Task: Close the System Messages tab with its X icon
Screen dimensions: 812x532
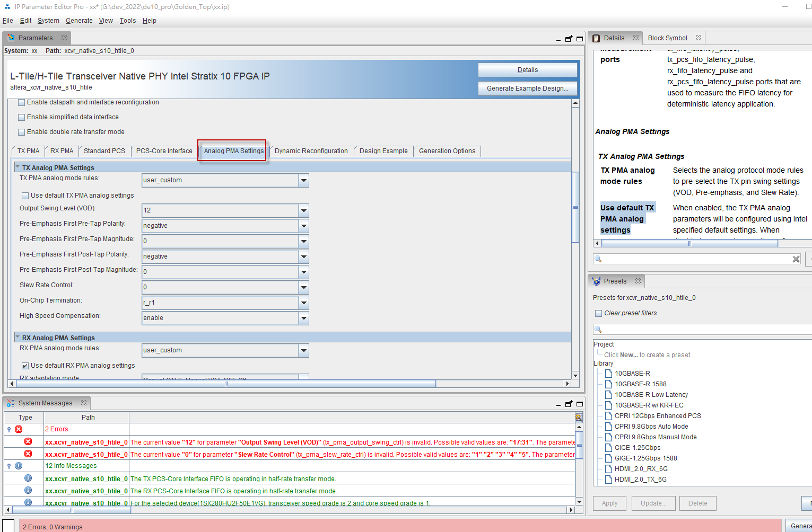Action: (x=84, y=403)
